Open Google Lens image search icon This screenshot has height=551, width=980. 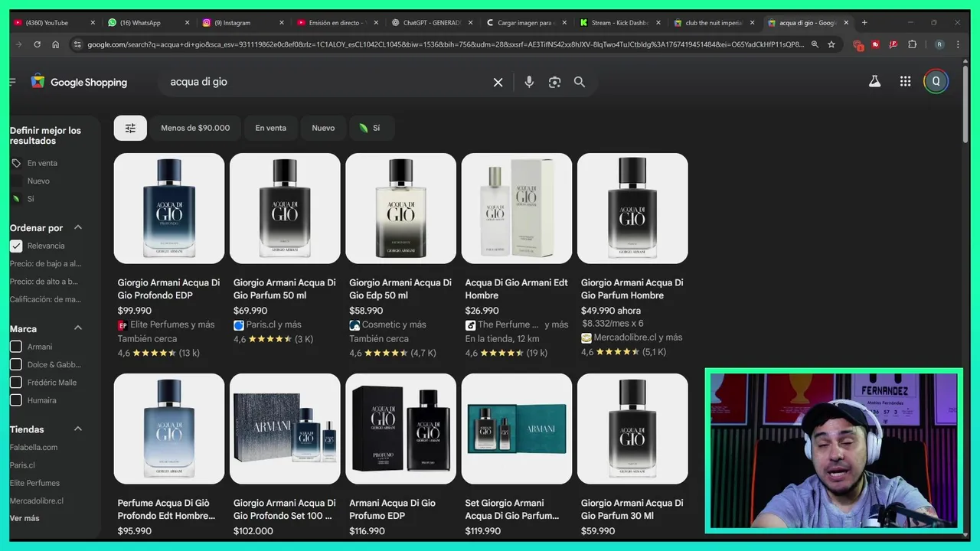coord(555,82)
